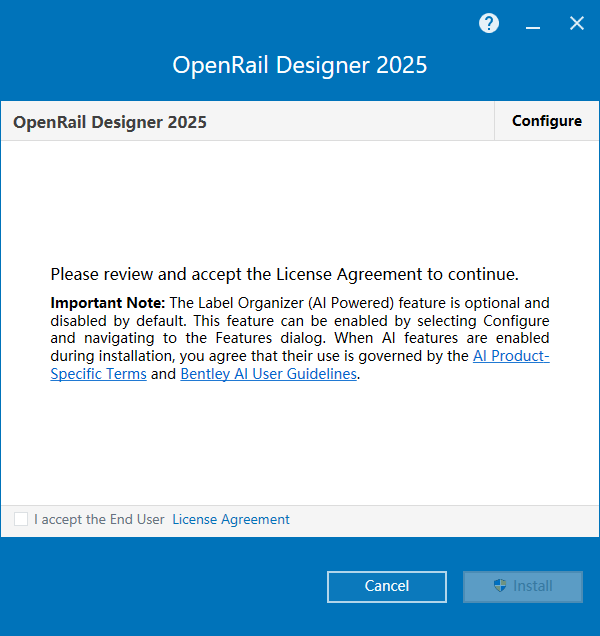
Task: Click the centered title in blue header
Action: [x=300, y=66]
